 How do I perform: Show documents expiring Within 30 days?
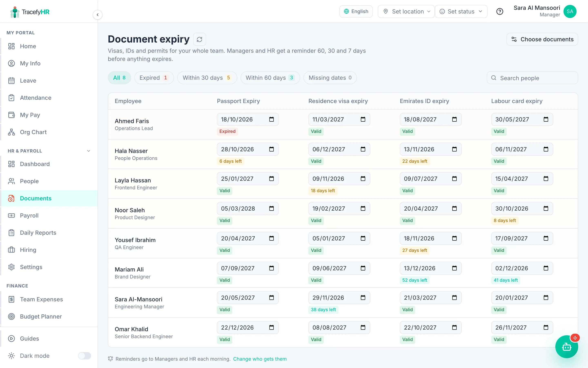coord(207,78)
